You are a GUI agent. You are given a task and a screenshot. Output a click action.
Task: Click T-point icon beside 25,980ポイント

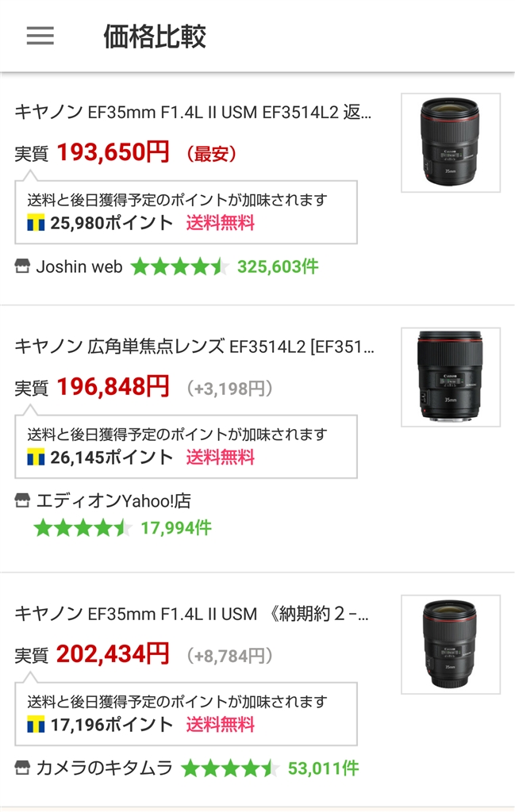pyautogui.click(x=36, y=224)
